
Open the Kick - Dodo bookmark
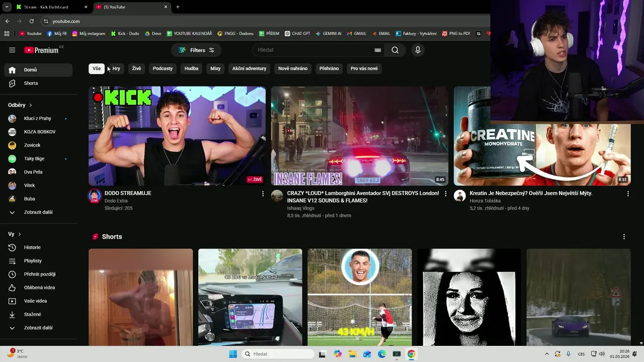[x=125, y=34]
